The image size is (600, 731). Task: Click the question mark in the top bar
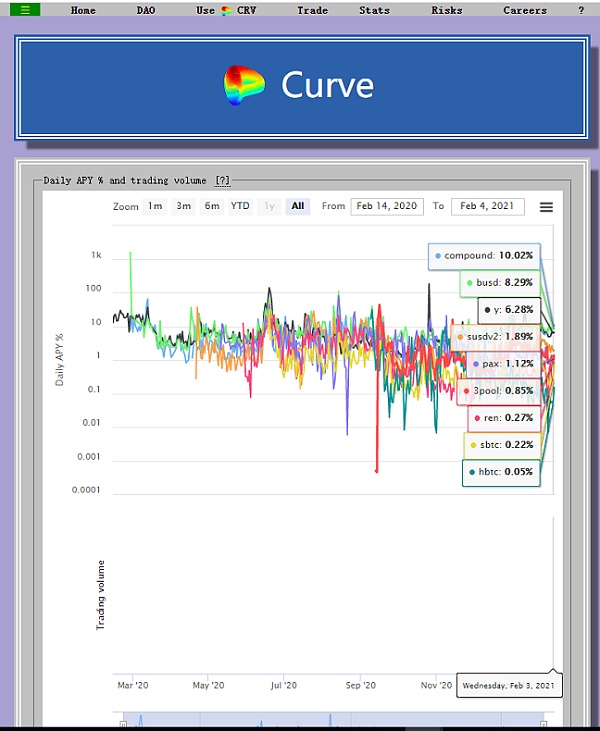click(581, 10)
